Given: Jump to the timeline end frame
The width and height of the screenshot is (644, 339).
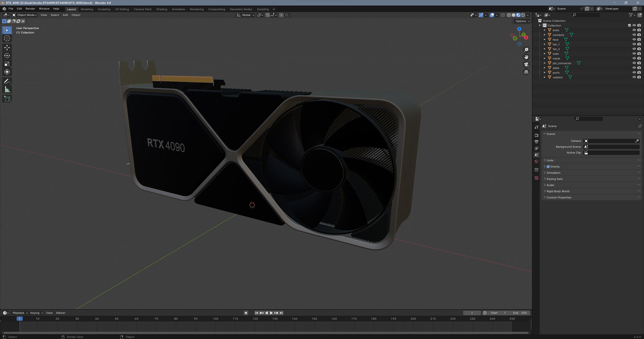Looking at the screenshot, I should [x=281, y=313].
